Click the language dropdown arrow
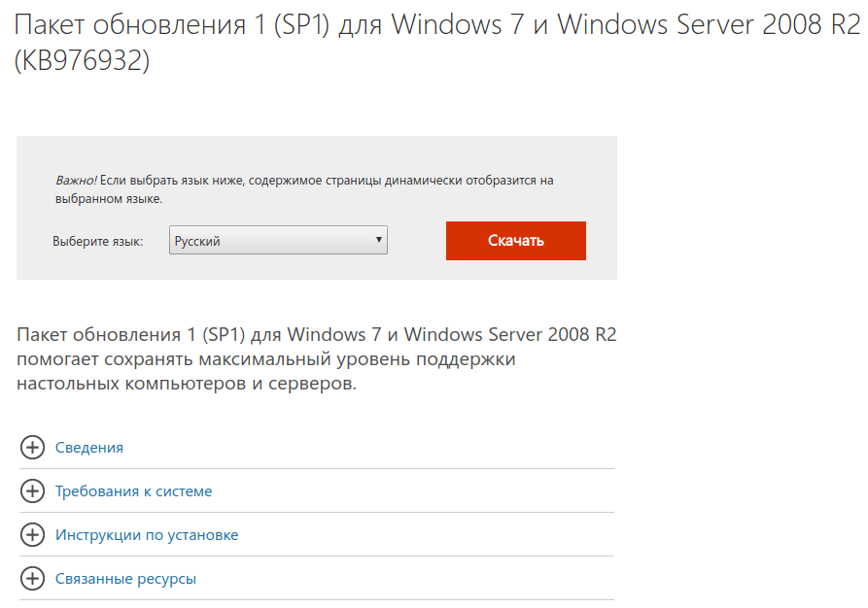The image size is (868, 608). [379, 241]
